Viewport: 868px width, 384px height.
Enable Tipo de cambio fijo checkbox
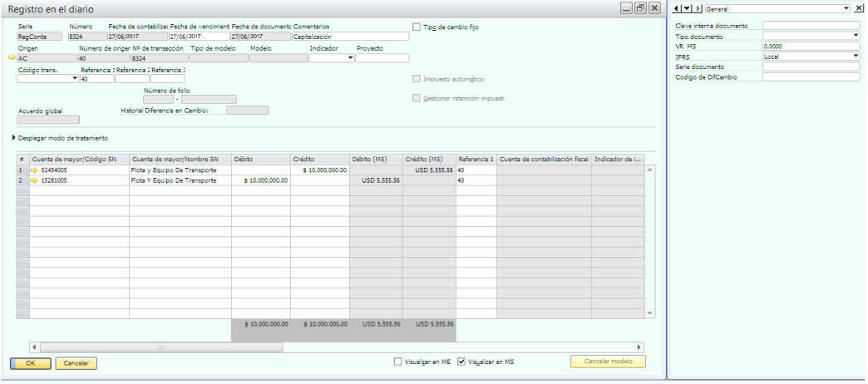pos(417,27)
